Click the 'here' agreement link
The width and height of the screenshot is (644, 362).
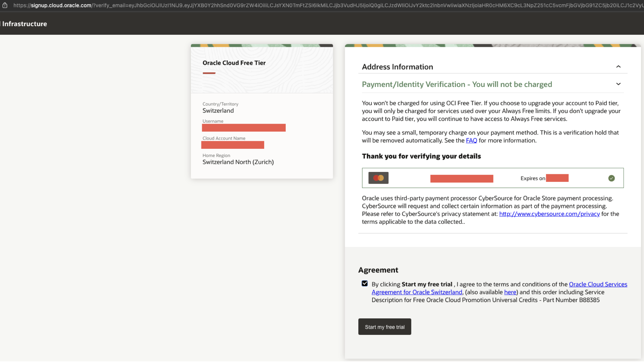click(x=510, y=292)
